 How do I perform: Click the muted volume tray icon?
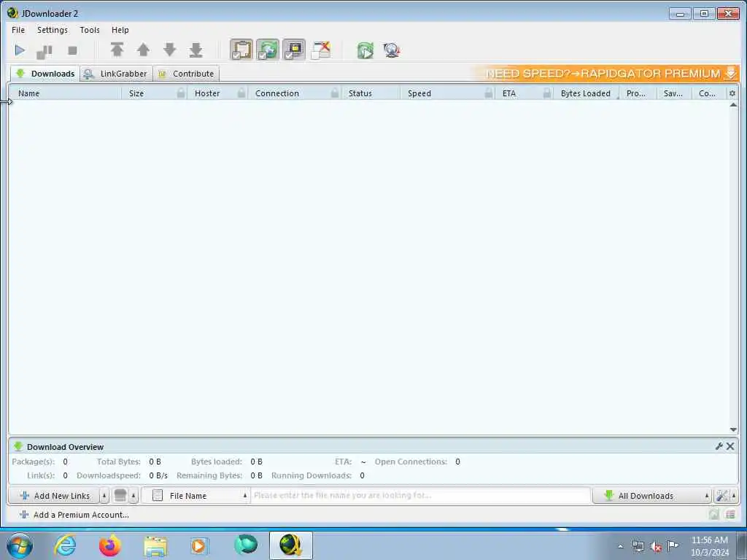(656, 547)
